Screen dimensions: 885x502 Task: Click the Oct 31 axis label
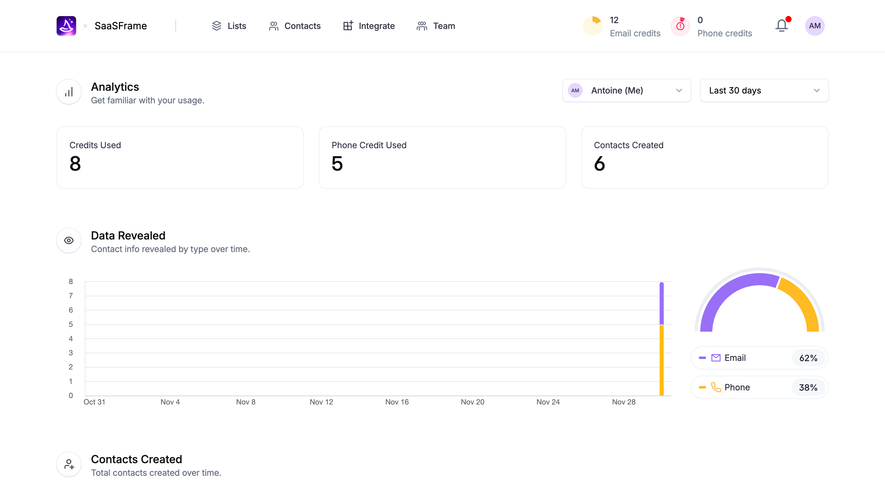94,402
